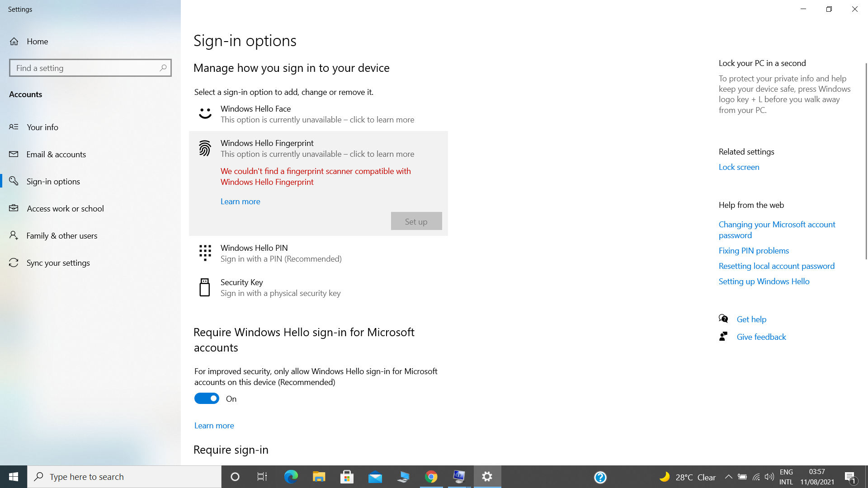This screenshot has height=488, width=868.
Task: Select the Windows Hello Fingerprint icon
Action: click(205, 148)
